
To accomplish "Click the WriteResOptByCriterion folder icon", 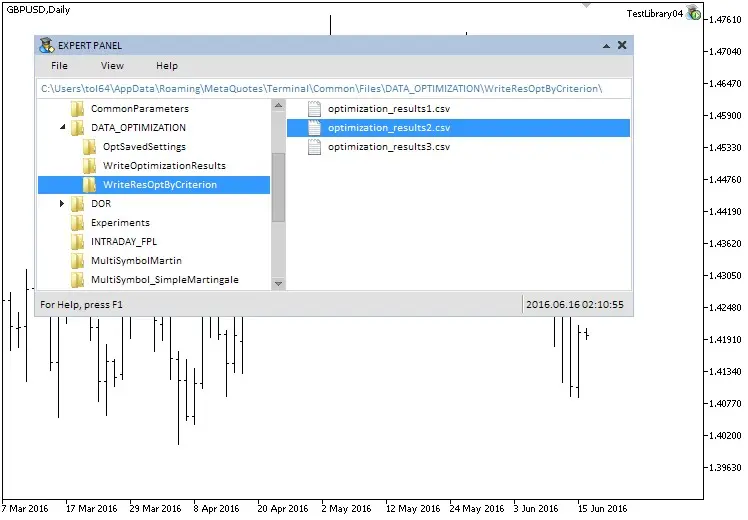I will coord(89,185).
